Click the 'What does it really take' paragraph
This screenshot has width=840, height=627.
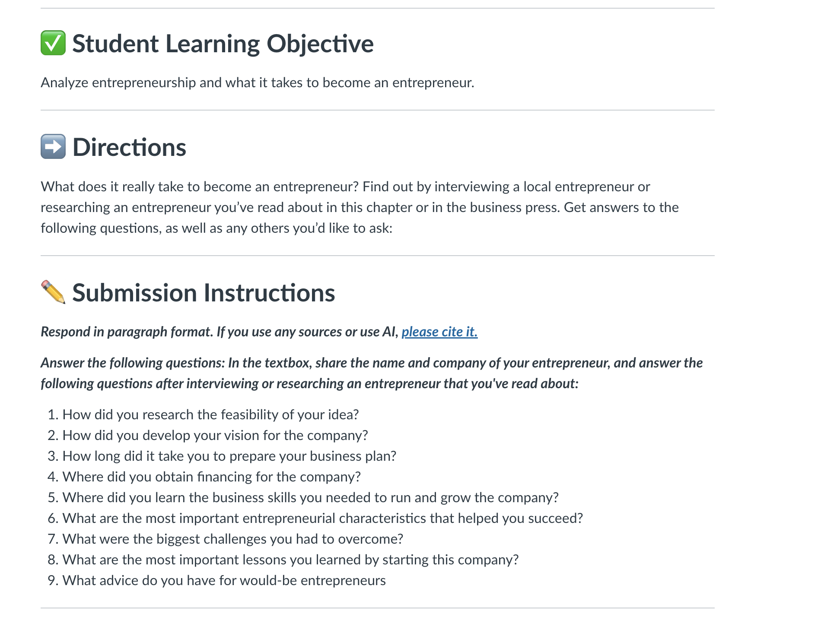pos(360,207)
